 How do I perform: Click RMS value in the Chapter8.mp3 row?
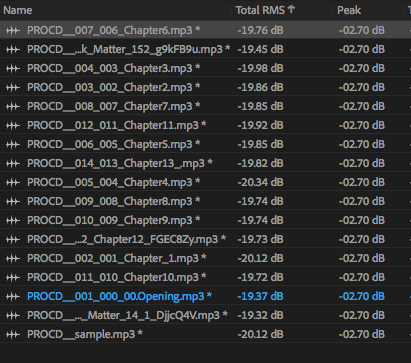(x=260, y=201)
